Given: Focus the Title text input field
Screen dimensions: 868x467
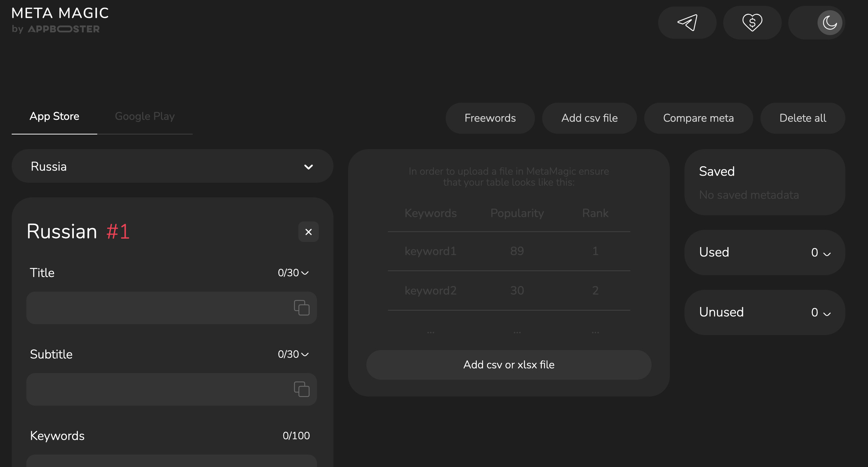Looking at the screenshot, I should [157, 308].
